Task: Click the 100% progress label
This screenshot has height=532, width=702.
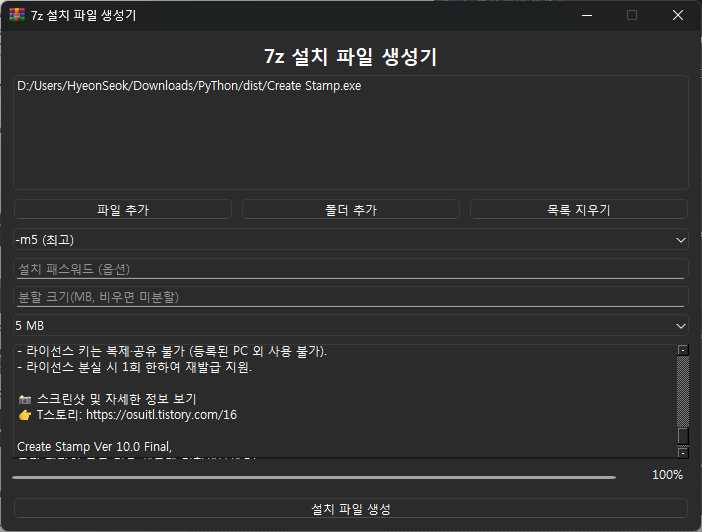Action: point(667,475)
